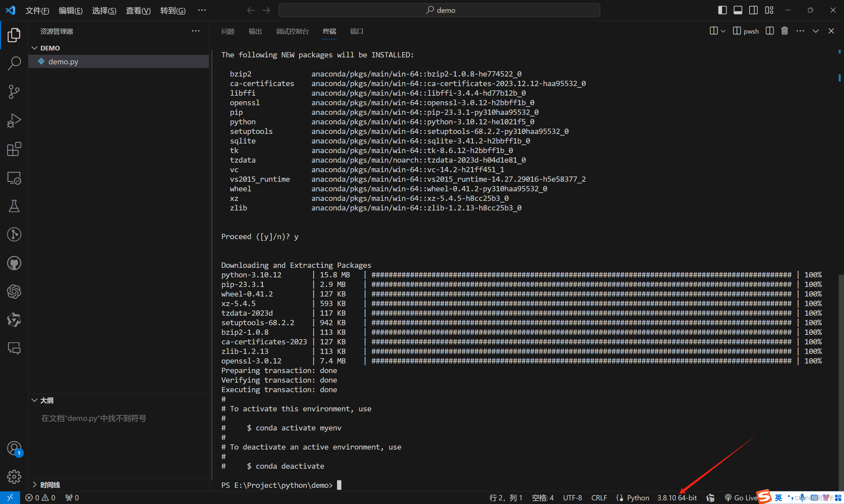
Task: Open demo.py in the explorer
Action: pos(118,61)
